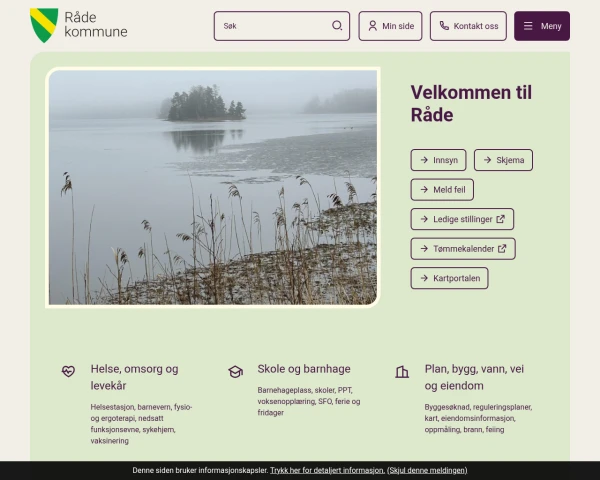This screenshot has width=600, height=480.
Task: Click the Råde kommune shield logo
Action: pyautogui.click(x=44, y=25)
